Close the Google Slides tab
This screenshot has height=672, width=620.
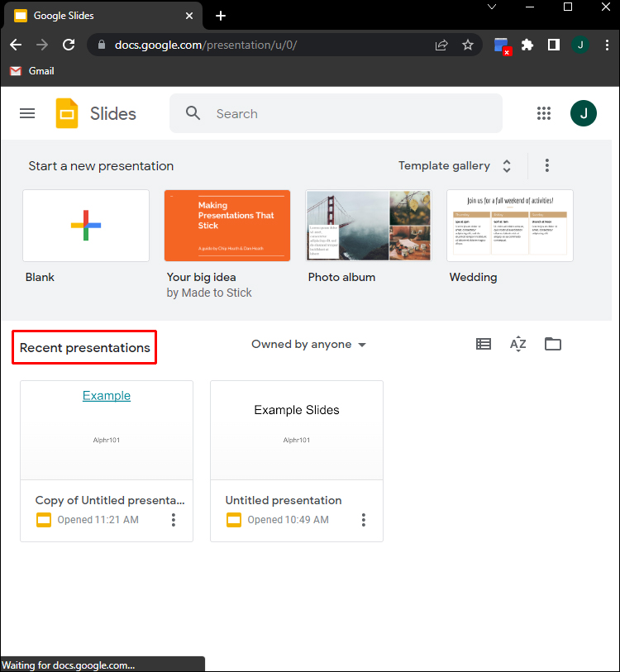click(189, 16)
